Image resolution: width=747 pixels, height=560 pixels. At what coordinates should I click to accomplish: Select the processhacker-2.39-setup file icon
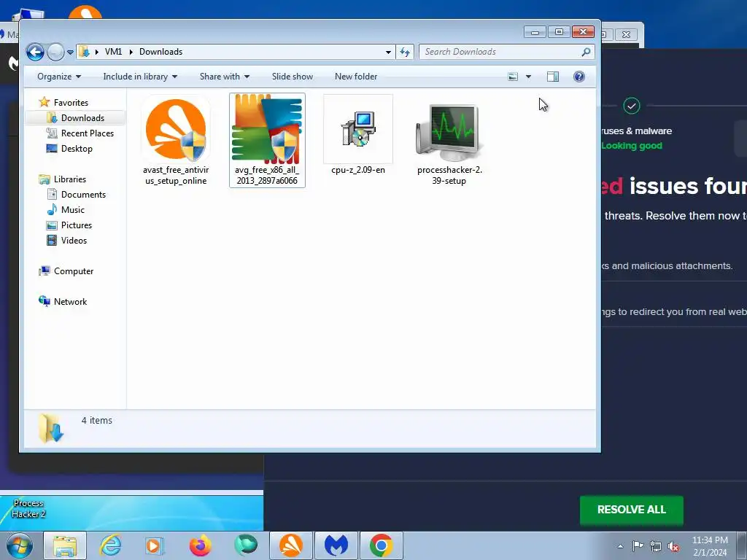[x=449, y=132]
